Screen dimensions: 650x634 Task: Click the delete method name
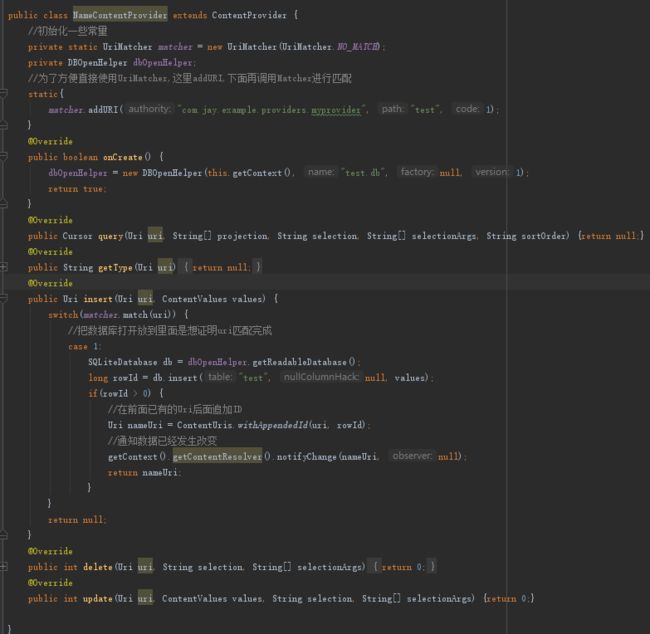pos(98,567)
